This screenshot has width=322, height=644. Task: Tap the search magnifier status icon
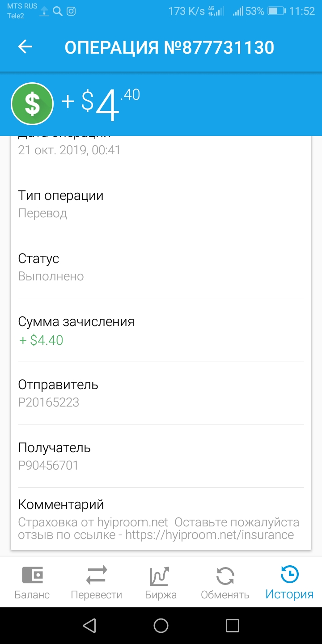coord(57,12)
